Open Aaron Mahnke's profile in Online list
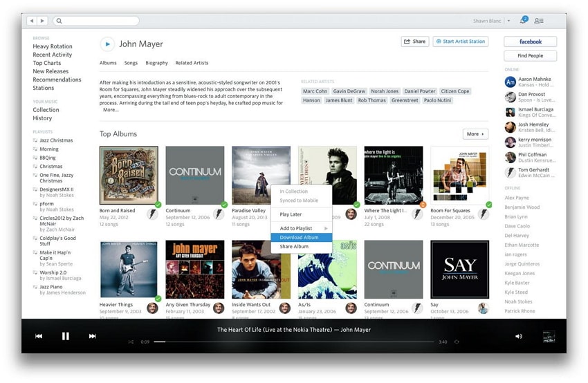Screen dimensions: 588x383 [x=531, y=82]
